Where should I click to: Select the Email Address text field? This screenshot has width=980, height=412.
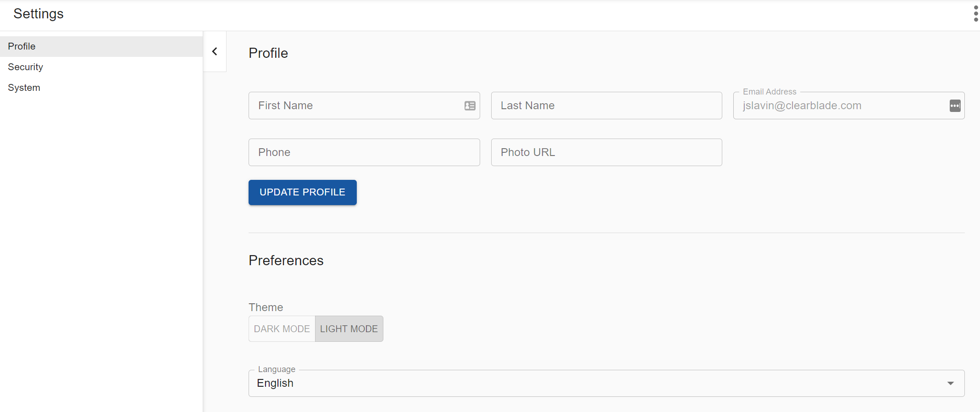click(839, 106)
